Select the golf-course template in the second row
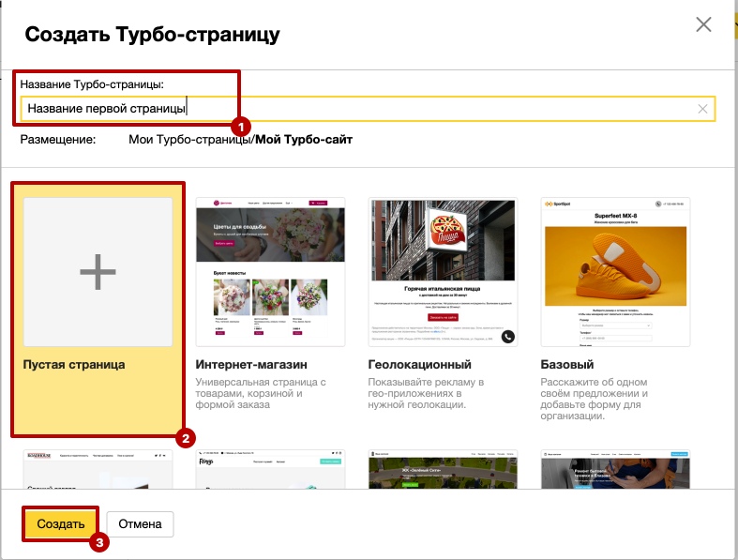This screenshot has height=560, width=738. coord(443,469)
